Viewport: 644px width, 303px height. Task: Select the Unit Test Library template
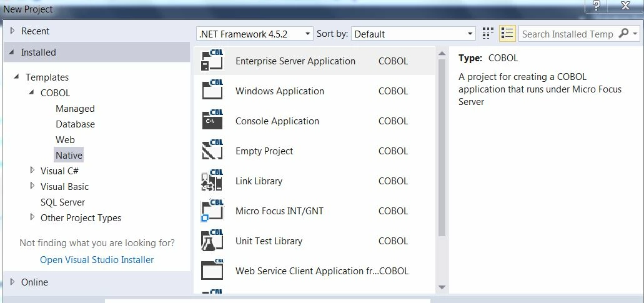(314, 241)
